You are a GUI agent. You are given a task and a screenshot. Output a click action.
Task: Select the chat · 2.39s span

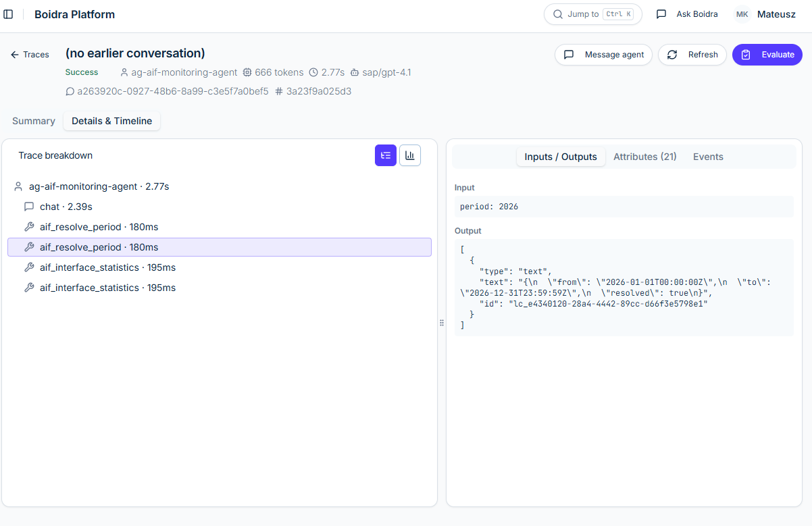tap(220, 207)
